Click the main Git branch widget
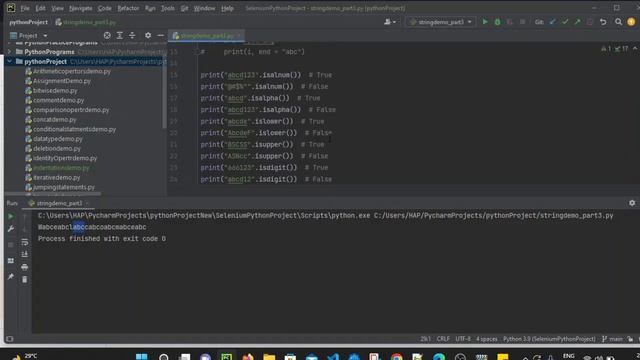The height and width of the screenshot is (360, 640). pos(612,339)
